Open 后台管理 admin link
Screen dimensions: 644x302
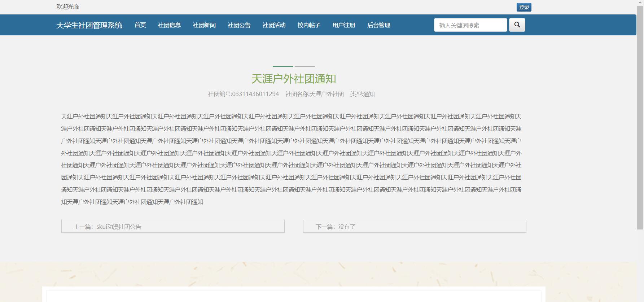(x=379, y=25)
